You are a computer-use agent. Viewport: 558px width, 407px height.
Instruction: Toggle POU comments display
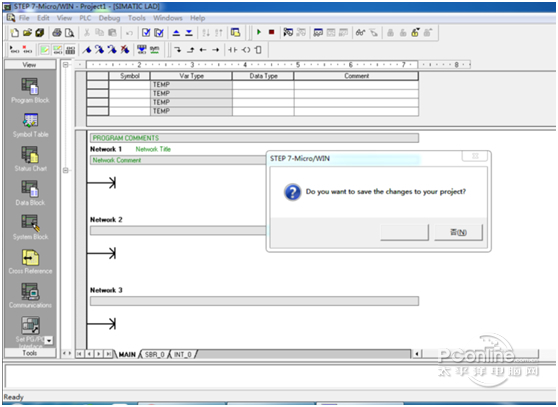(44, 50)
